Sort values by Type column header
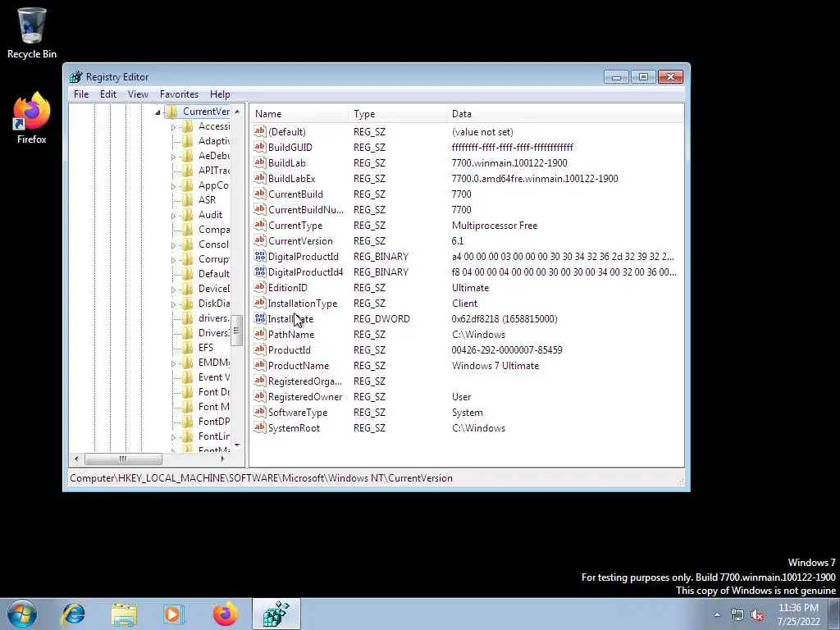This screenshot has width=840, height=630. tap(397, 113)
